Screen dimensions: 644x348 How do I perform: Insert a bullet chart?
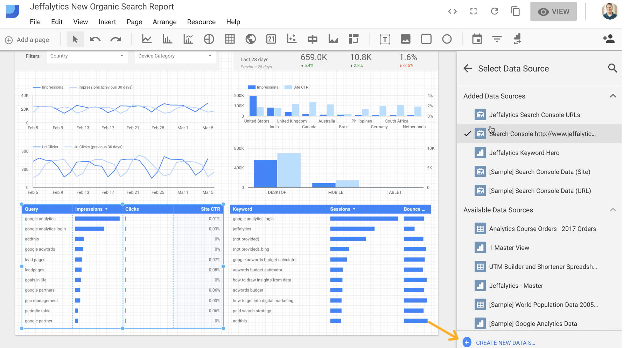pyautogui.click(x=313, y=39)
